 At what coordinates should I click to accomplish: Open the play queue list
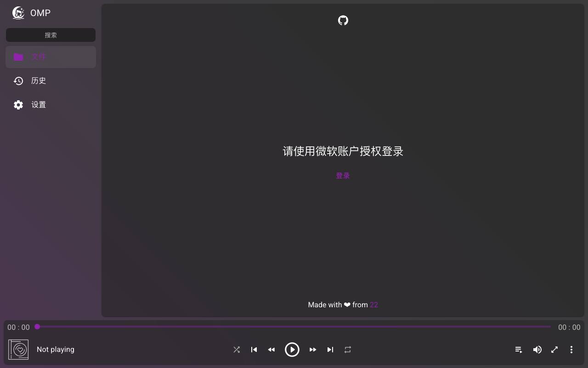tap(519, 350)
